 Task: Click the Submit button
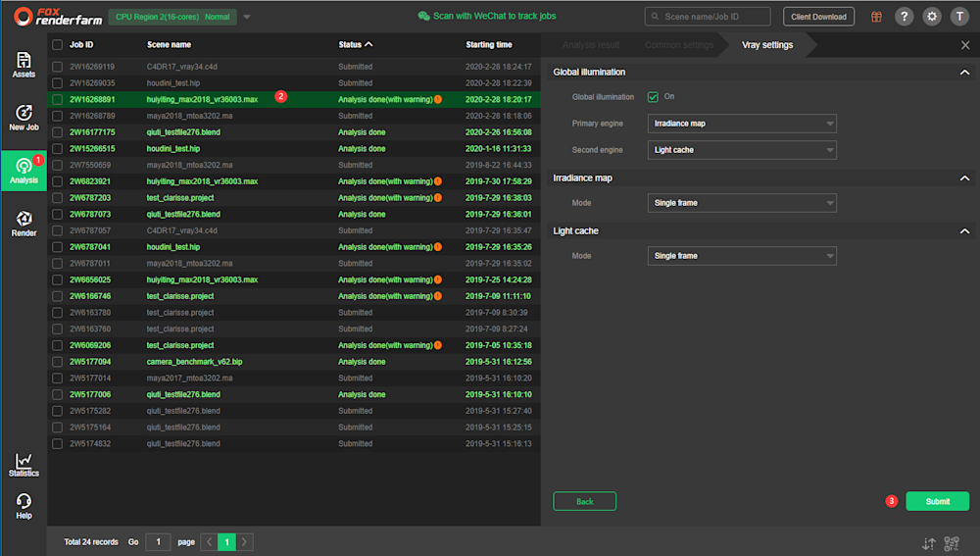click(938, 502)
